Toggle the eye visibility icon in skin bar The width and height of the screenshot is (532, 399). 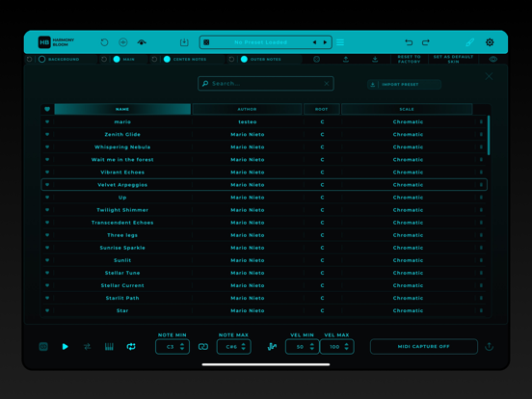[493, 60]
